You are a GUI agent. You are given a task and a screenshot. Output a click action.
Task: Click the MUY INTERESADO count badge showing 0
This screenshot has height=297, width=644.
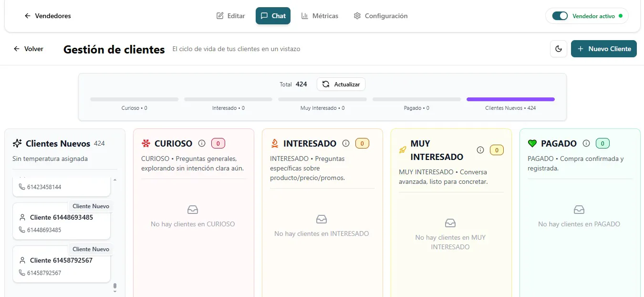click(x=497, y=150)
